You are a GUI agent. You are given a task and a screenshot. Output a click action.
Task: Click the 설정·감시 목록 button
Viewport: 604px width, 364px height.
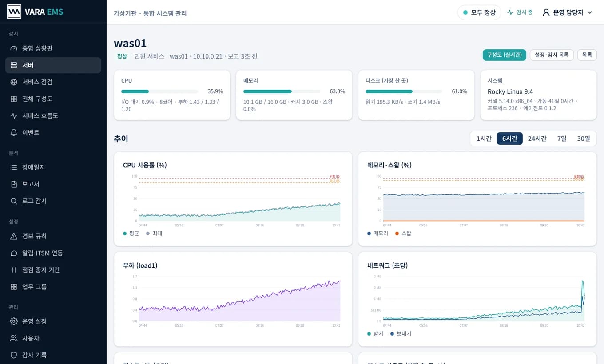coord(552,55)
